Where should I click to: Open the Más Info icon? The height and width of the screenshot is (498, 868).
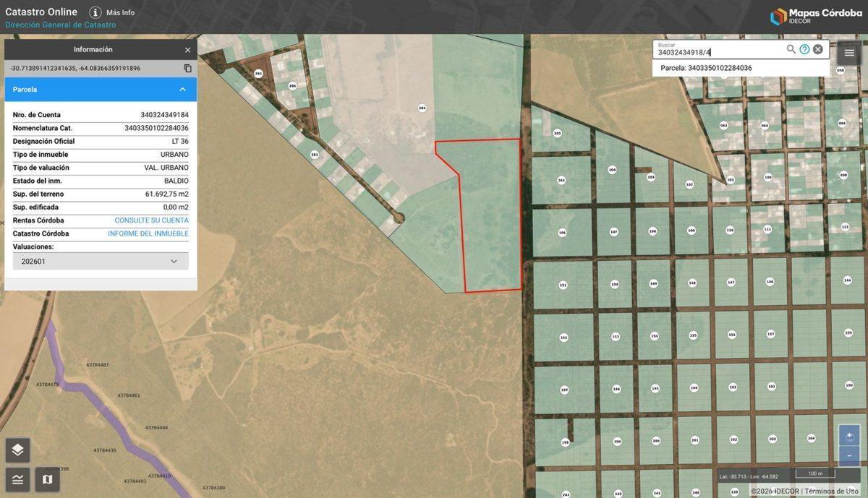[95, 12]
